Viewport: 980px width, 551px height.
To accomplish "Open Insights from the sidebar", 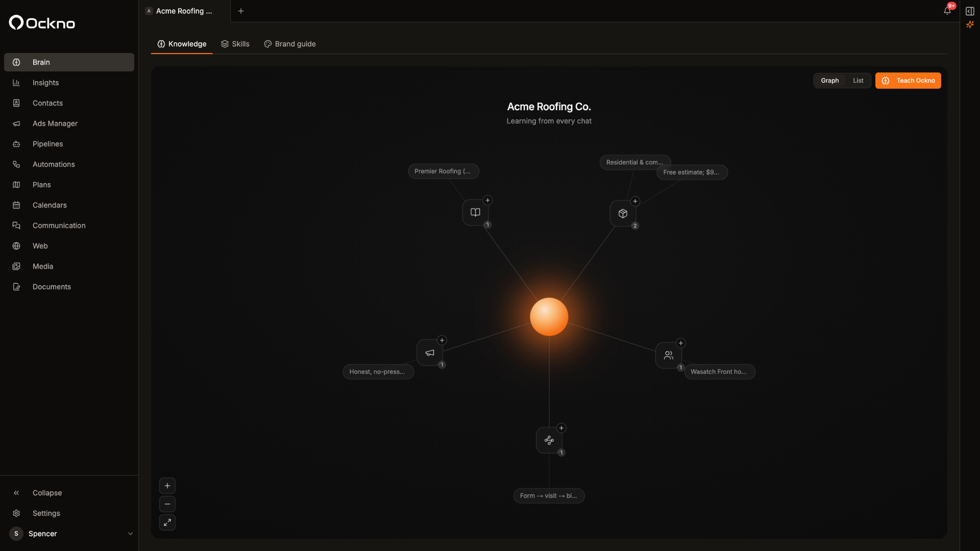I will pyautogui.click(x=69, y=83).
